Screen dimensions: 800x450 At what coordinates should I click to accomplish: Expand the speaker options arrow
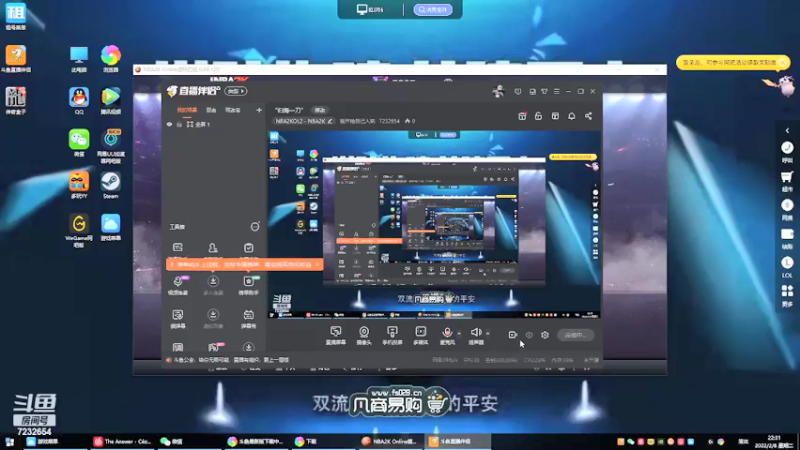pos(488,334)
